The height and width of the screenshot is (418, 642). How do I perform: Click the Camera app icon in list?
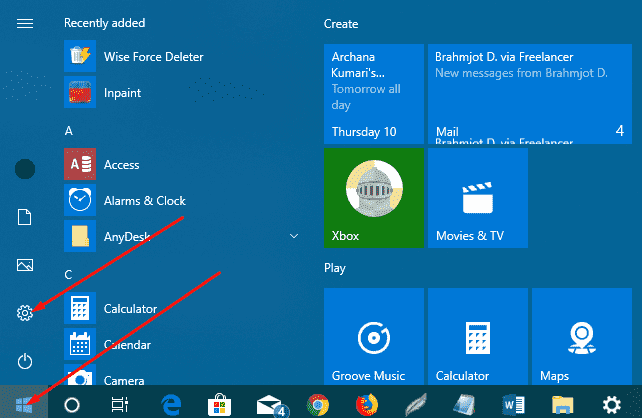[x=80, y=375]
